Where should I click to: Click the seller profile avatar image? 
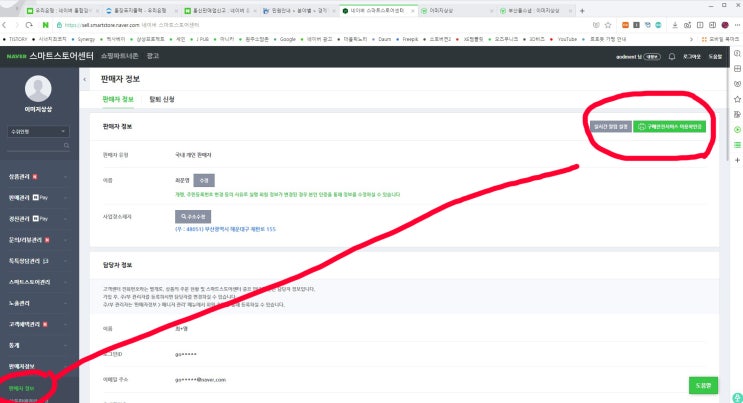tap(38, 88)
